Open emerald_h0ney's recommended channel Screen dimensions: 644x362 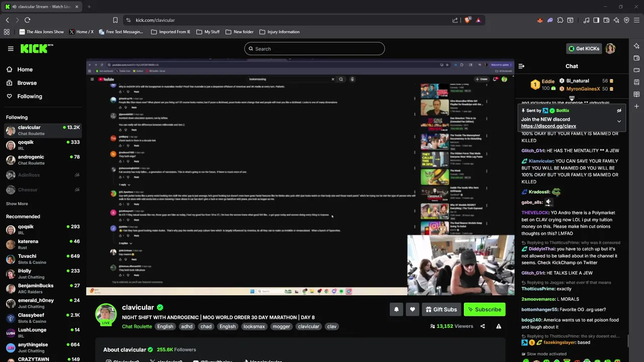tap(43, 303)
